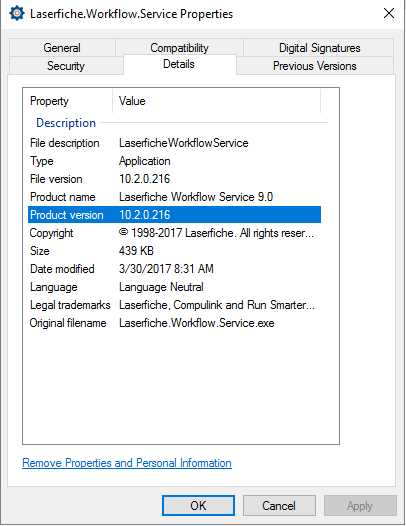Screen dimensions: 406x526
Task: Open the Previous Versions tab
Action: 315,66
